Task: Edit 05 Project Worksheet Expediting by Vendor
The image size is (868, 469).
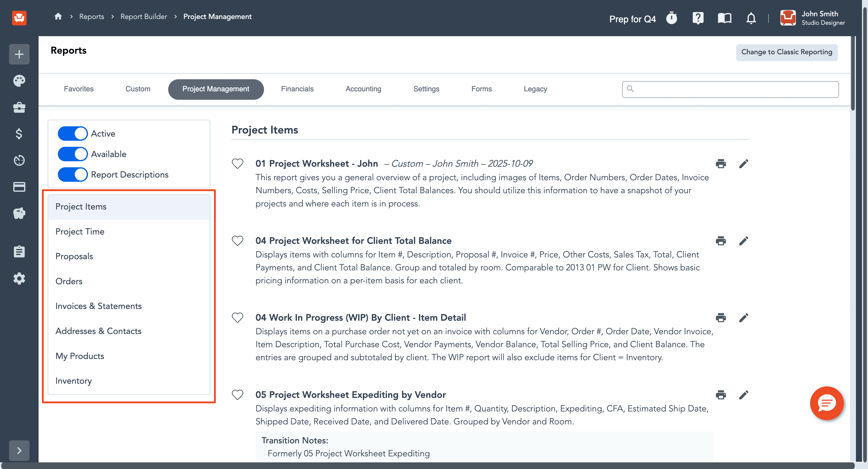Action: 744,395
